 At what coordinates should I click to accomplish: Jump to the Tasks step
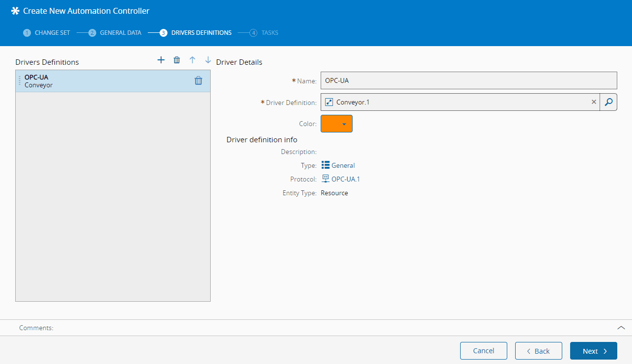click(264, 33)
